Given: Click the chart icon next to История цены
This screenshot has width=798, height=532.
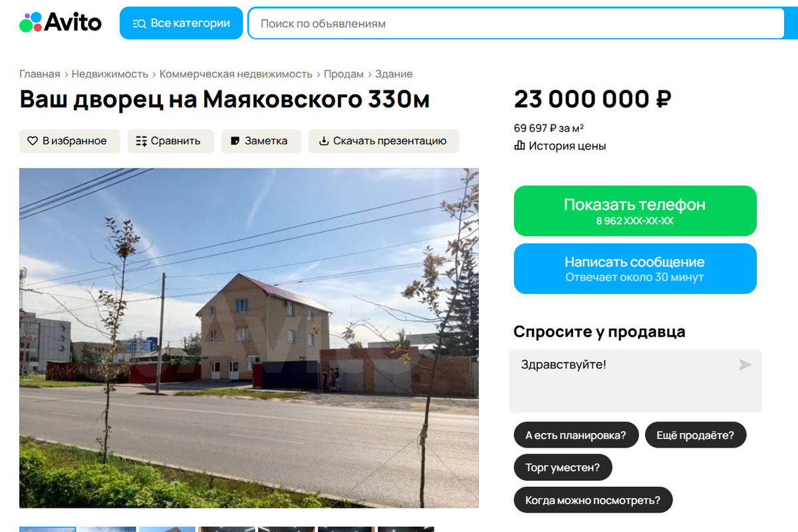Looking at the screenshot, I should click(x=519, y=146).
